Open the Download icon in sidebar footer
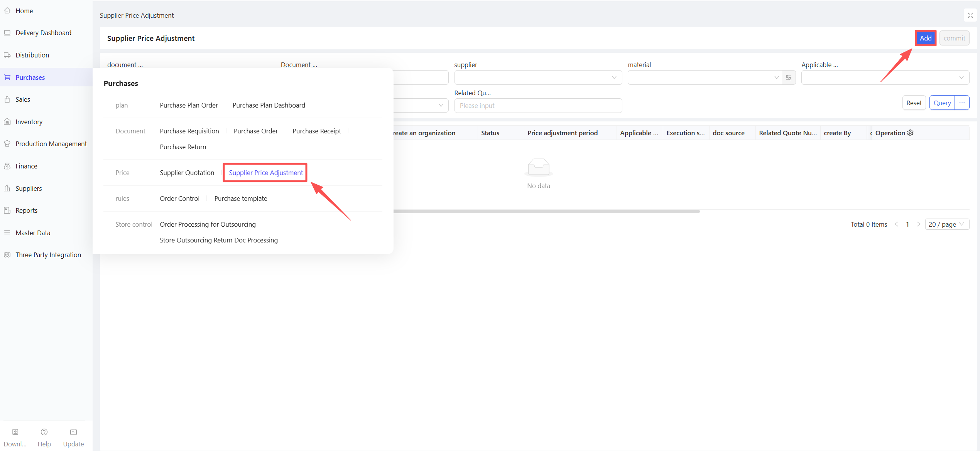The image size is (980, 451). click(15, 432)
